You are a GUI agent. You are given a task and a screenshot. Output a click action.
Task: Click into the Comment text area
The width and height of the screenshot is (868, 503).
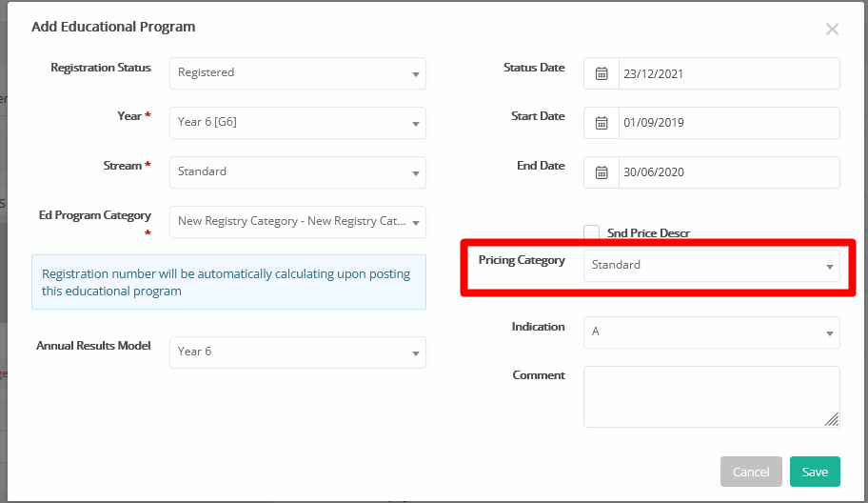[712, 396]
